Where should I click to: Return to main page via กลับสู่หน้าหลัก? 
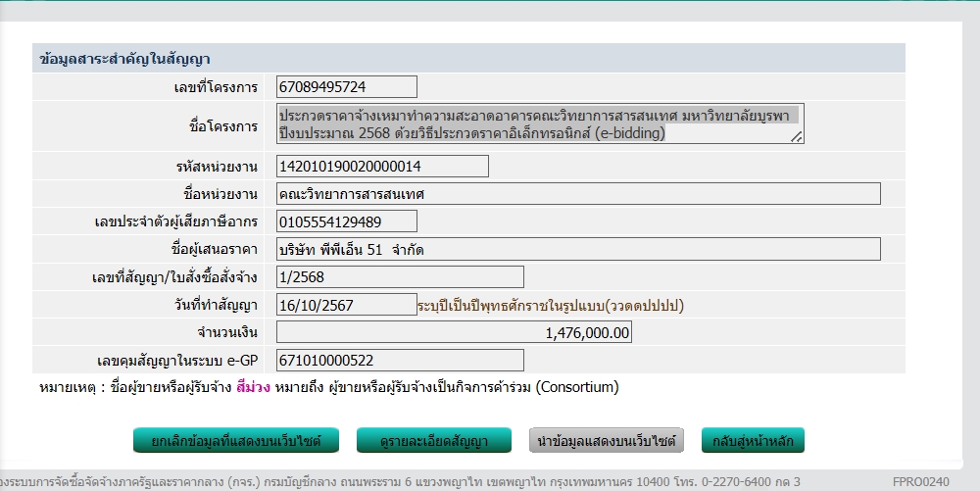pos(753,441)
